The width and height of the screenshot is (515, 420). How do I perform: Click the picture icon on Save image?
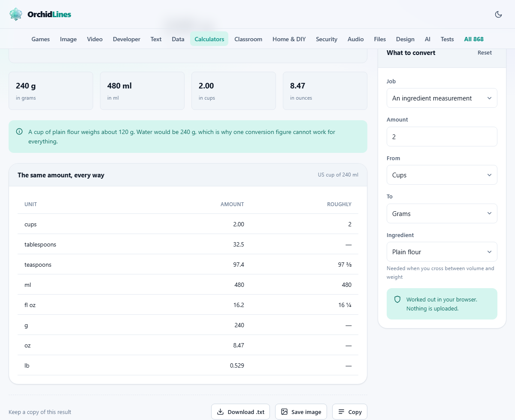pos(284,412)
